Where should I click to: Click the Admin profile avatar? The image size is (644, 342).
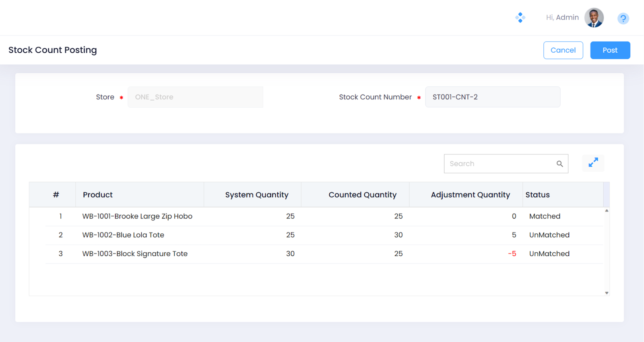[x=594, y=18]
